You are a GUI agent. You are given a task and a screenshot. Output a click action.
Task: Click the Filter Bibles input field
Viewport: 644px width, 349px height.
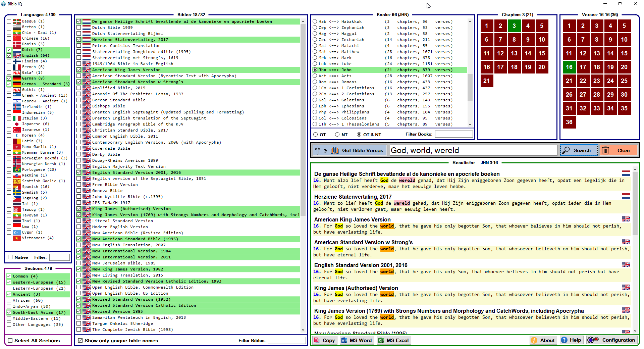click(286, 341)
